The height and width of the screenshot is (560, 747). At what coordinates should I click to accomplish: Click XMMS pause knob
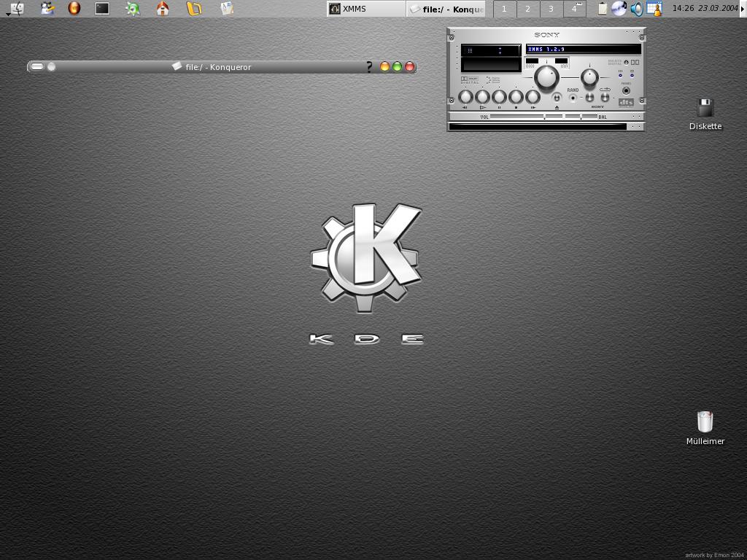[499, 97]
